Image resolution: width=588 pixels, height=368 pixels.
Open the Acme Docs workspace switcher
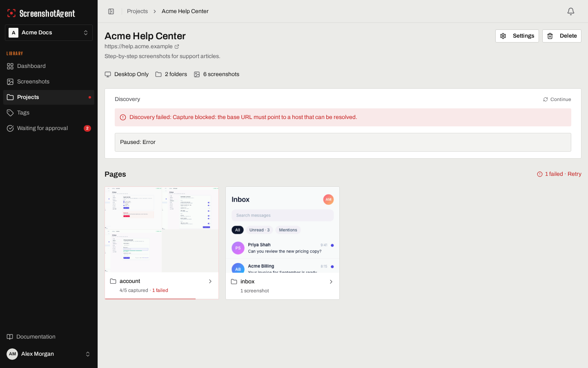49,33
